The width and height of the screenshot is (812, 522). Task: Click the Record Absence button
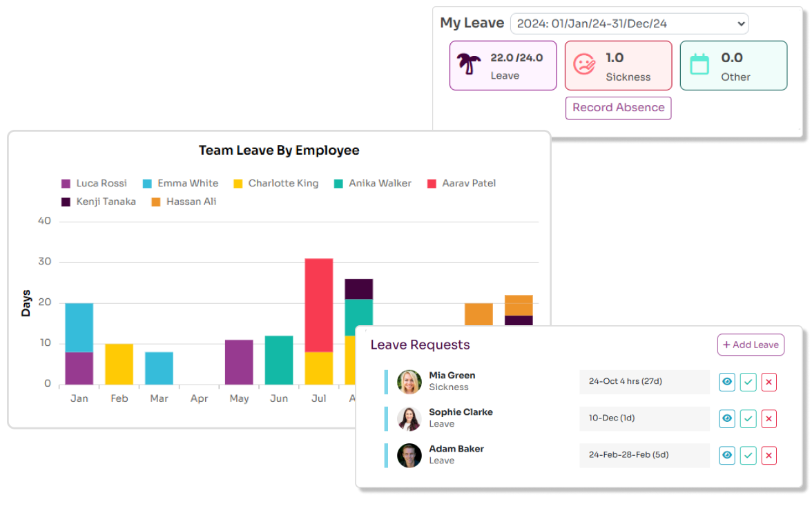(x=619, y=108)
